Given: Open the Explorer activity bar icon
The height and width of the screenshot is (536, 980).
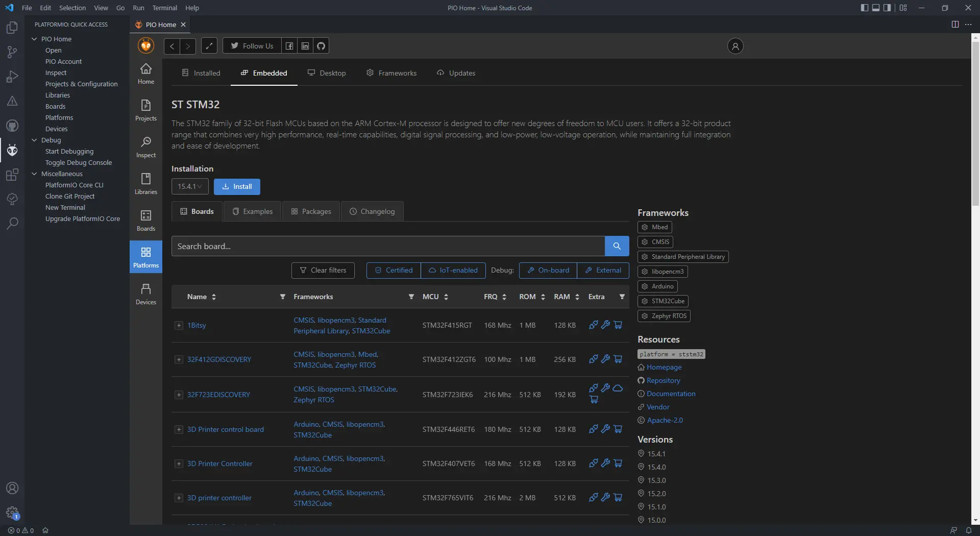Looking at the screenshot, I should point(12,28).
